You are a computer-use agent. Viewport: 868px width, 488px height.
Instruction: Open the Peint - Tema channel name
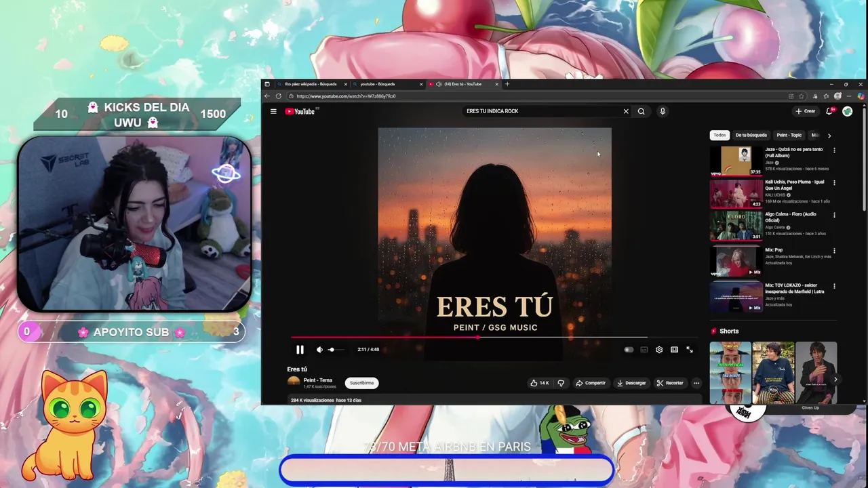click(x=318, y=380)
